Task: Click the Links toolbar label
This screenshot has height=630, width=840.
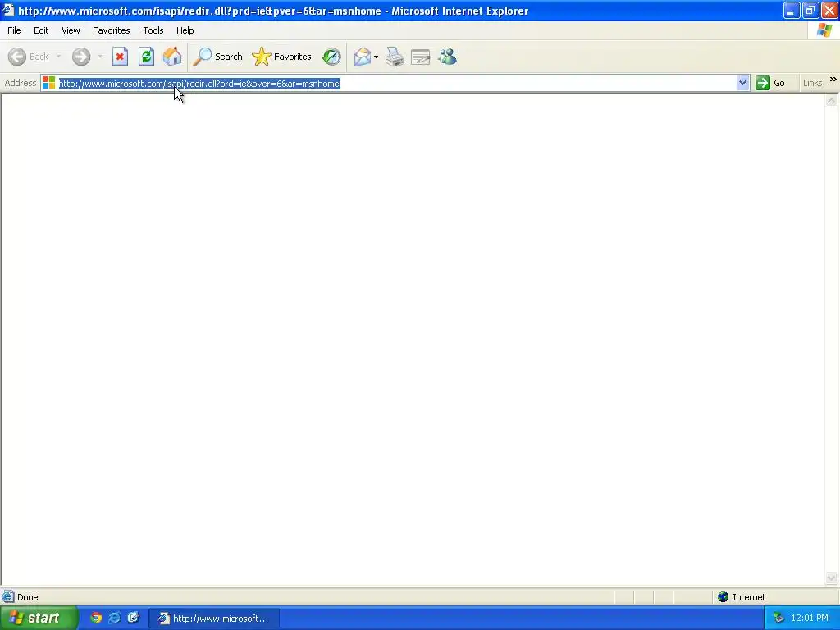Action: pyautogui.click(x=812, y=83)
